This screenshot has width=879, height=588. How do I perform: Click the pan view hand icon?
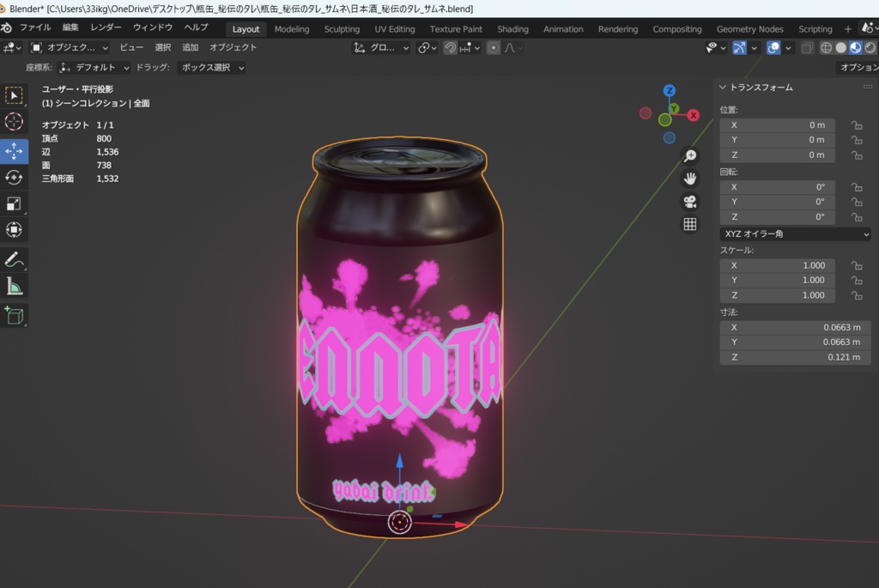[x=690, y=179]
